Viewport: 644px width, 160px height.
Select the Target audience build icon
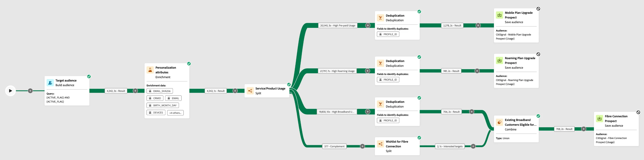click(x=50, y=83)
